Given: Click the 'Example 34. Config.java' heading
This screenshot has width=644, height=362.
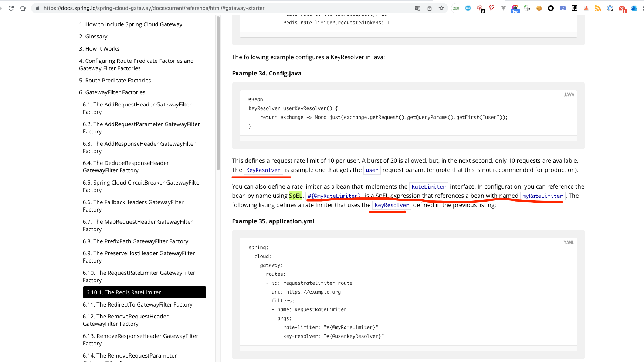Looking at the screenshot, I should (267, 73).
